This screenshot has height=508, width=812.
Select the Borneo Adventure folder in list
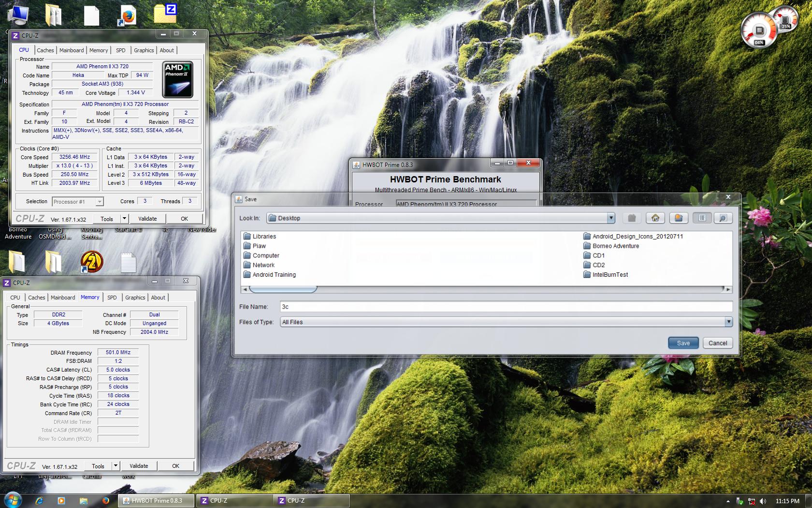click(611, 246)
